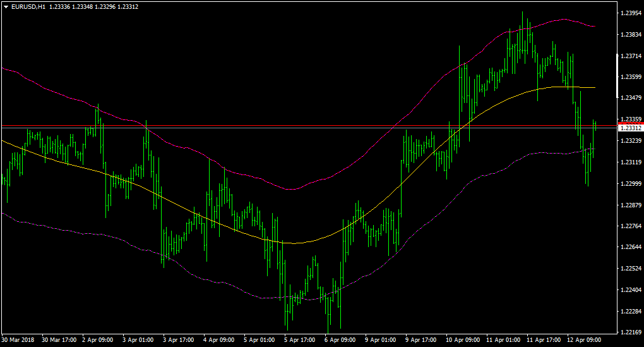
Task: Click price axis label 1.23834
Action: tap(631, 35)
